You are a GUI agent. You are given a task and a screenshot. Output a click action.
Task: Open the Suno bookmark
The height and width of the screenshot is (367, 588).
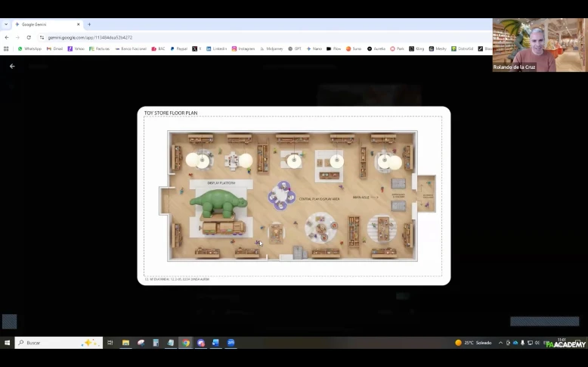(354, 48)
